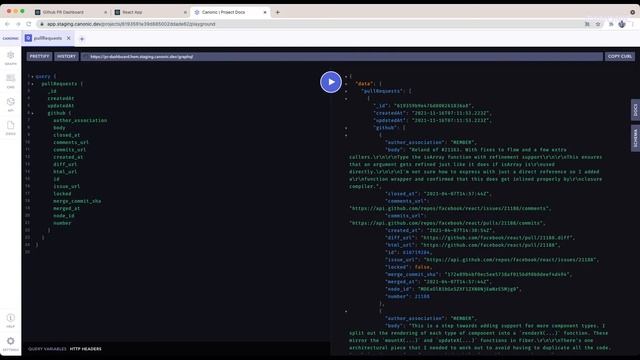
Task: Reload the current page
Action: coord(29,24)
